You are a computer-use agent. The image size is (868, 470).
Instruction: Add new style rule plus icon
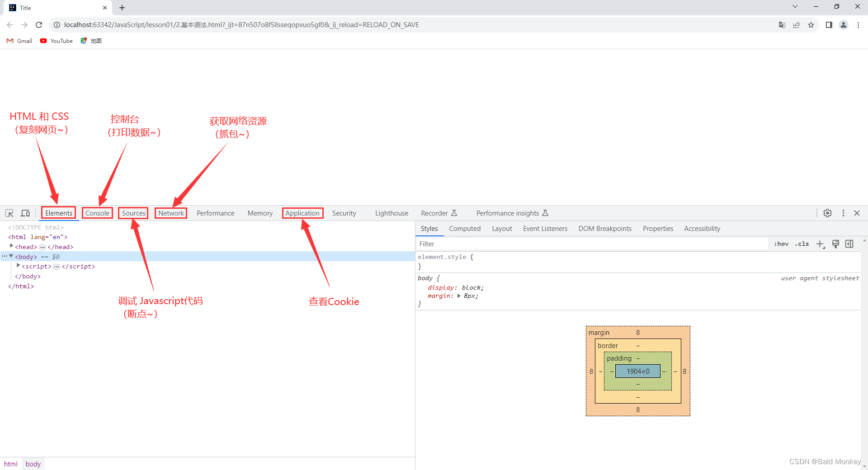[x=821, y=244]
